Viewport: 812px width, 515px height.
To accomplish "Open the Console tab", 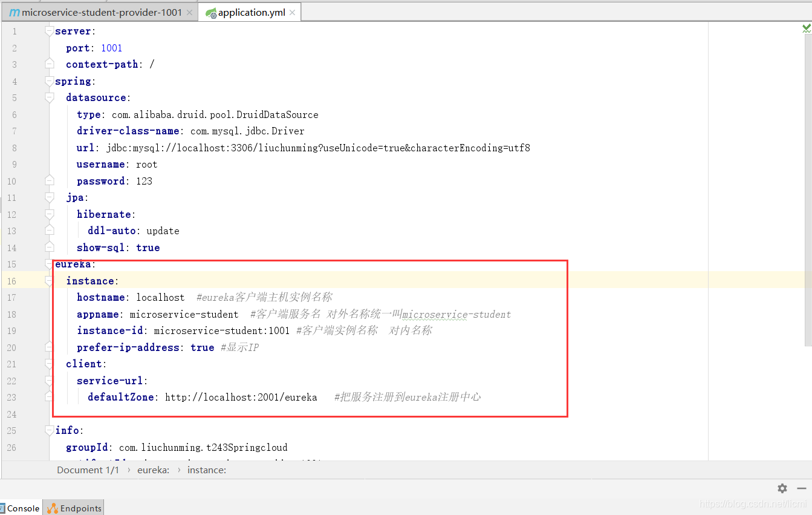I will (21, 508).
